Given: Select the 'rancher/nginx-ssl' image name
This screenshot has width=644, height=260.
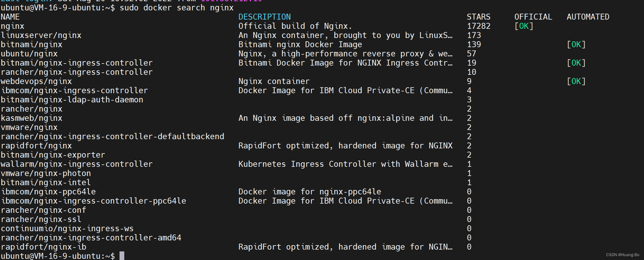Looking at the screenshot, I should 41,219.
